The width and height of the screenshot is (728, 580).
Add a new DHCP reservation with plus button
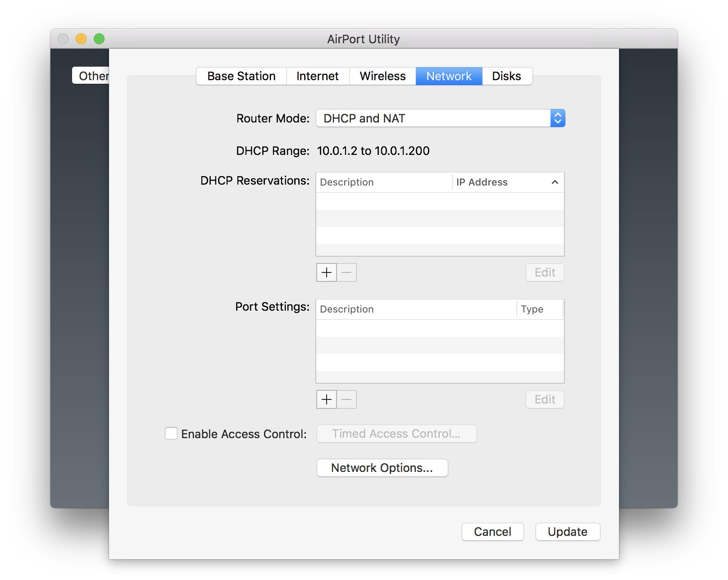coord(327,272)
